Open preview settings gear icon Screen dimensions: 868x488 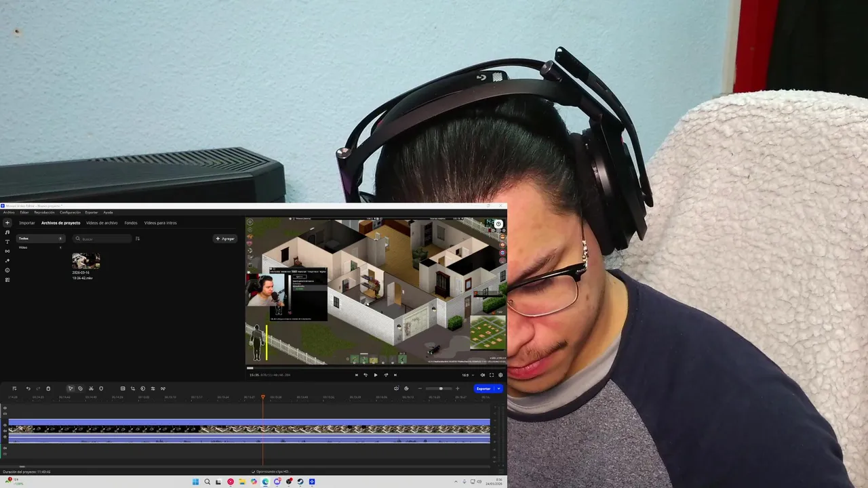500,375
